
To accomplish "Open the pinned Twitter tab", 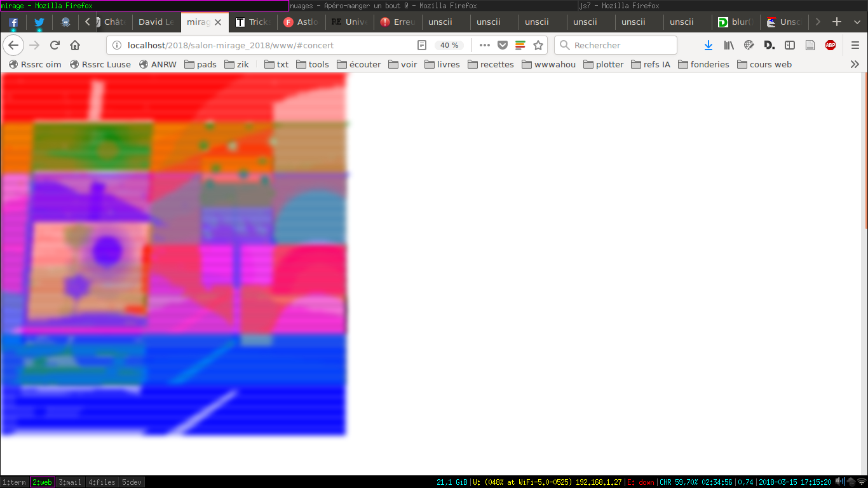I will [x=39, y=22].
